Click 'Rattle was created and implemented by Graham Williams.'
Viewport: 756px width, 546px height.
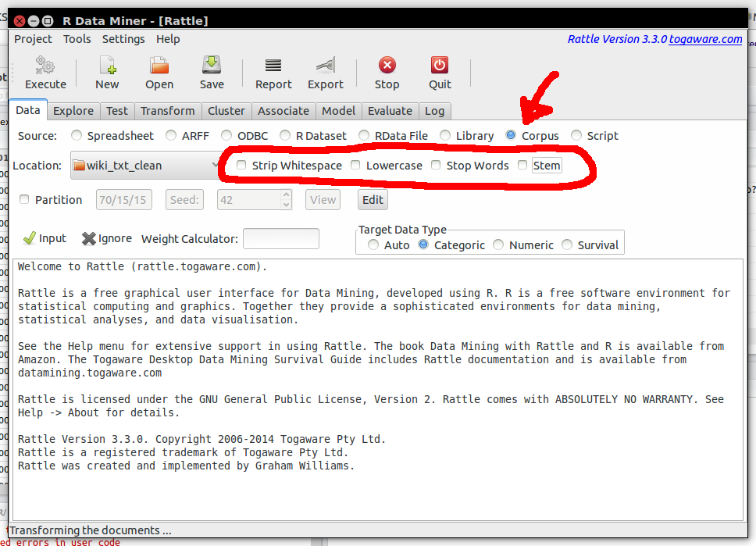coord(186,466)
